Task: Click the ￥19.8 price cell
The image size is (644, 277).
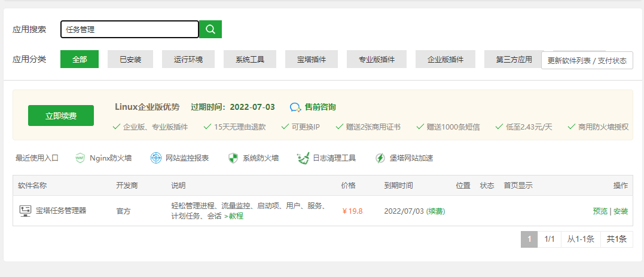Action: (x=352, y=211)
